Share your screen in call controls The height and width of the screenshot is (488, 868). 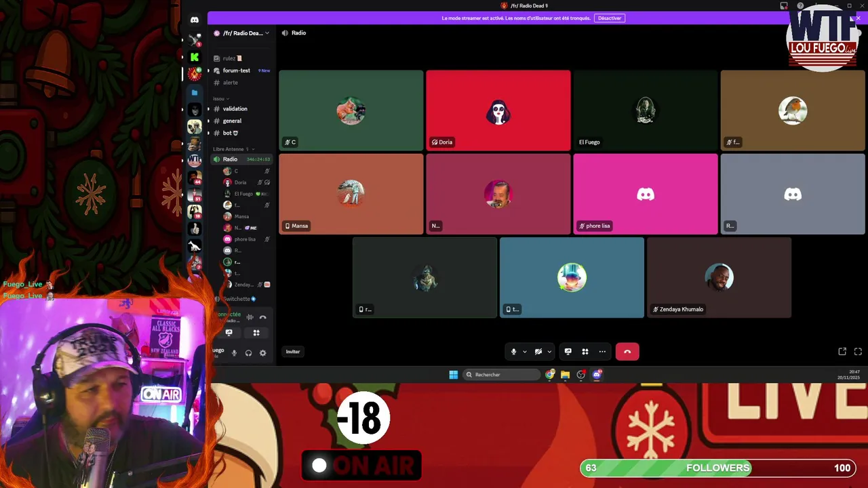coord(568,351)
